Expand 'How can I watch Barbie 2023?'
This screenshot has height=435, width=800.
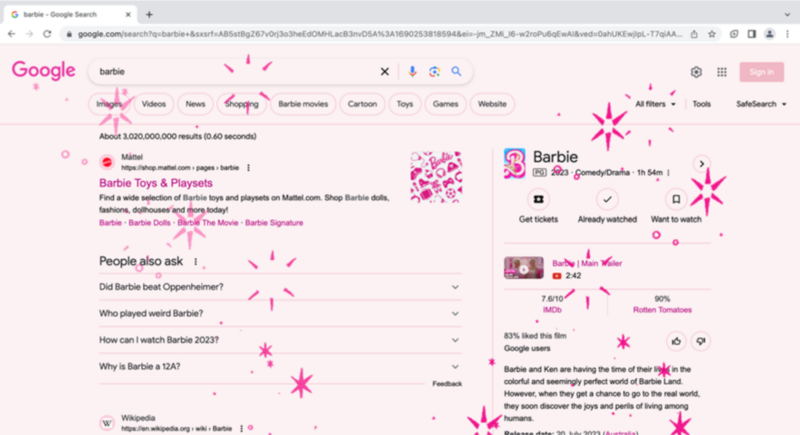click(x=280, y=340)
